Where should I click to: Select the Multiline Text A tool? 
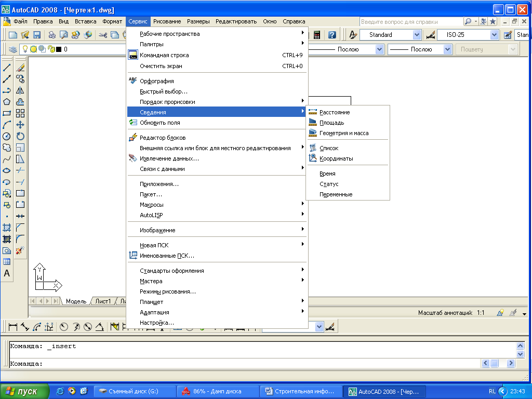(x=7, y=273)
